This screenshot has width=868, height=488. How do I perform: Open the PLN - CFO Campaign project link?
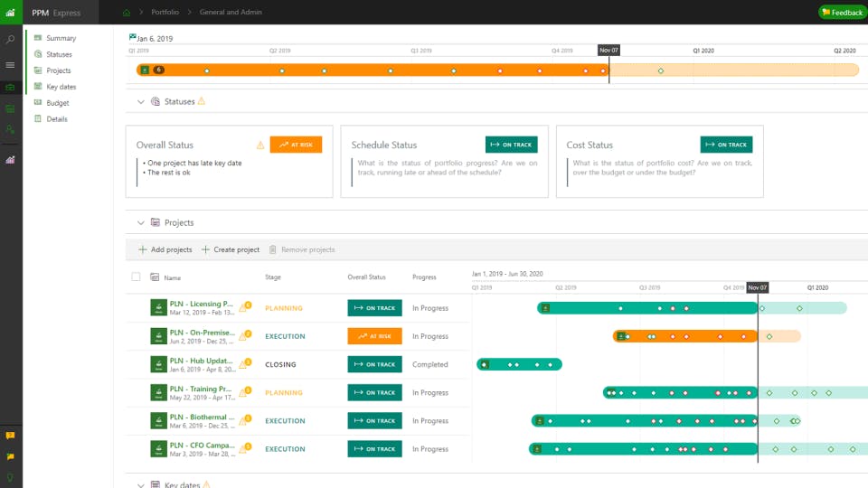pos(202,445)
